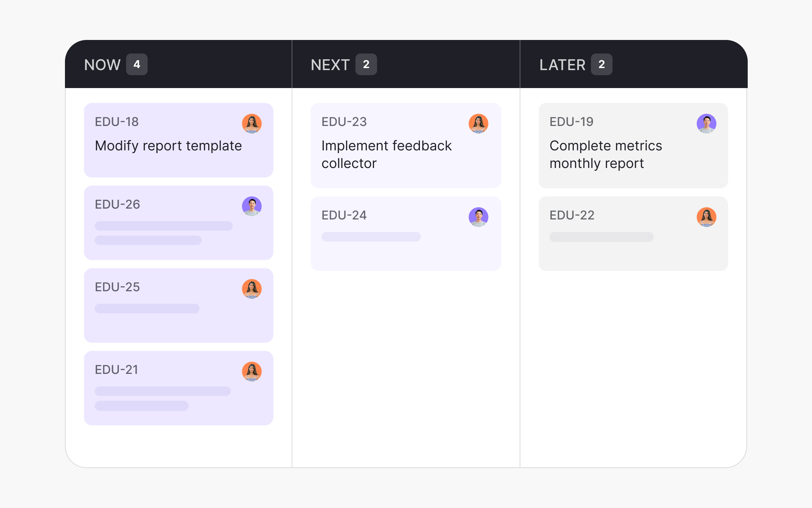The height and width of the screenshot is (508, 812).
Task: Click the assignee avatar on EDU-19 card
Action: tap(706, 124)
